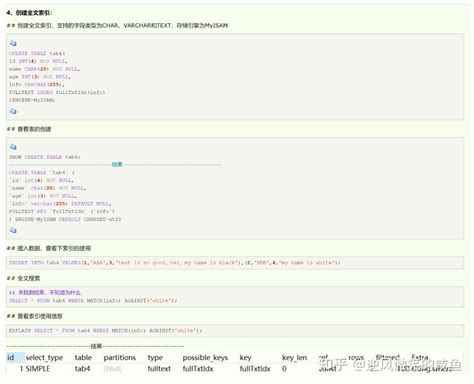The height and width of the screenshot is (384, 474).
Task: Click the '结果' label above the results table
Action: coord(96,346)
